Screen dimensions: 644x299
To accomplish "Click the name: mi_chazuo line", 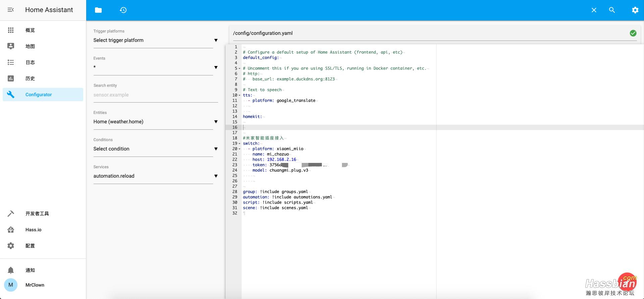I will pyautogui.click(x=270, y=154).
